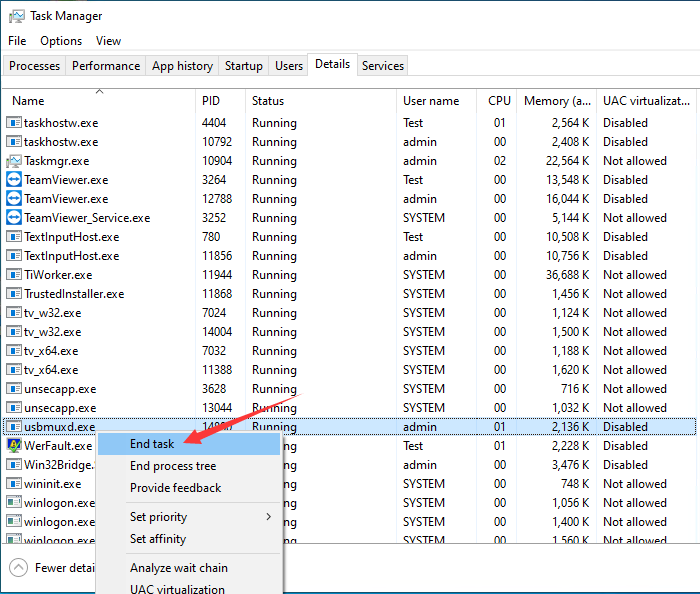The image size is (700, 594).
Task: Open the File menu
Action: 17,41
